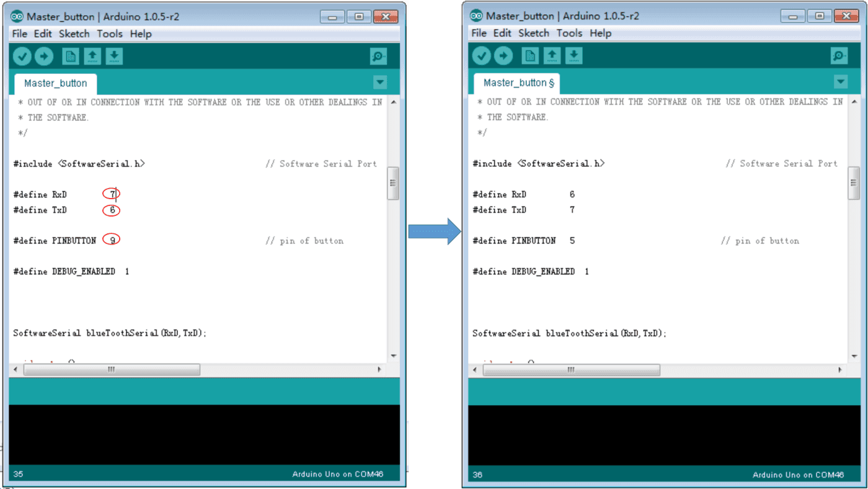Click New sketch icon in the left window
This screenshot has width=868, height=489.
tap(71, 56)
